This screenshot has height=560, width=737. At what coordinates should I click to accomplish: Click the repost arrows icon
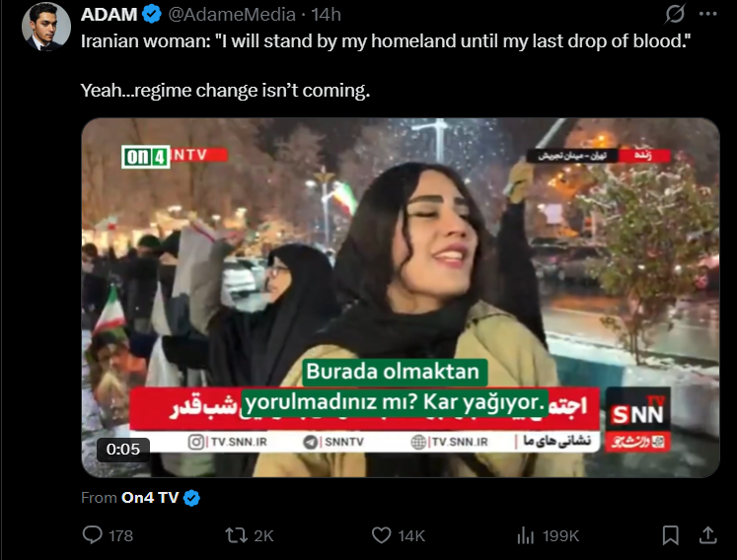pos(236,535)
